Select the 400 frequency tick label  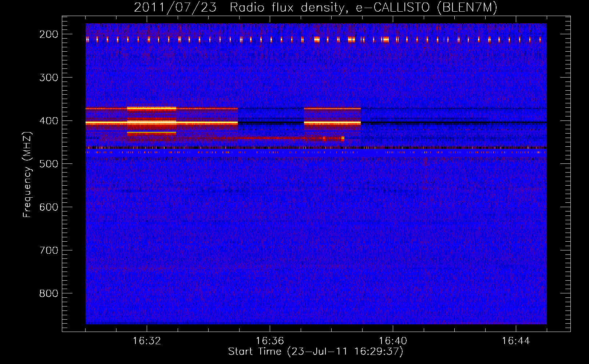[x=49, y=121]
